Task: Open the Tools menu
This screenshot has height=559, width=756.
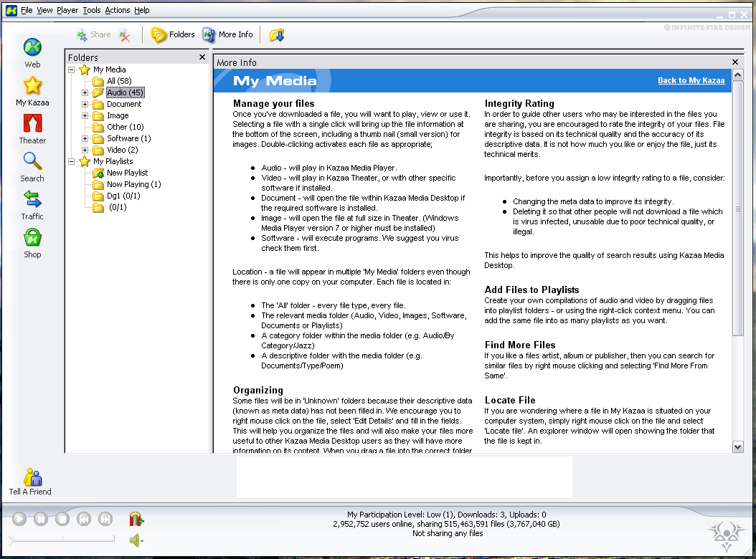Action: click(92, 10)
